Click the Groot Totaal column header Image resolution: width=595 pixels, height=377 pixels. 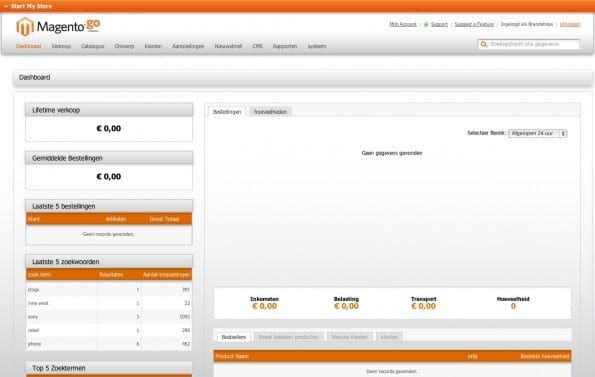point(164,219)
